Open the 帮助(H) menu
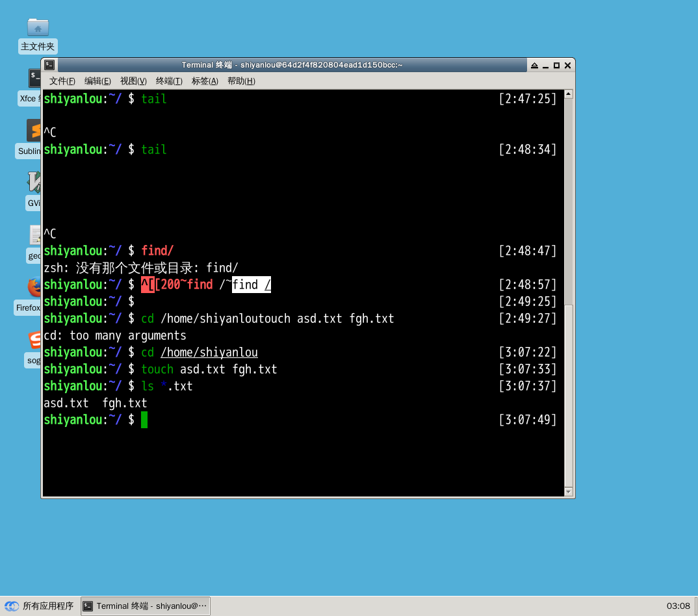 pyautogui.click(x=241, y=81)
